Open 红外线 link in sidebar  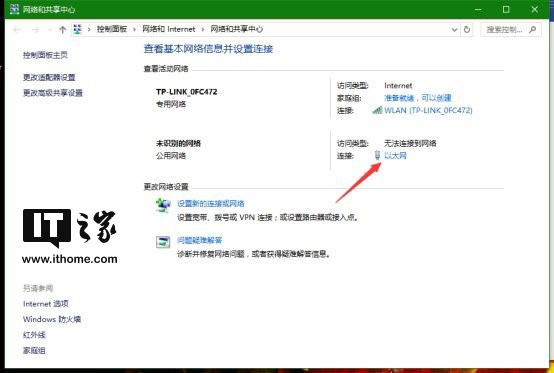[x=34, y=335]
